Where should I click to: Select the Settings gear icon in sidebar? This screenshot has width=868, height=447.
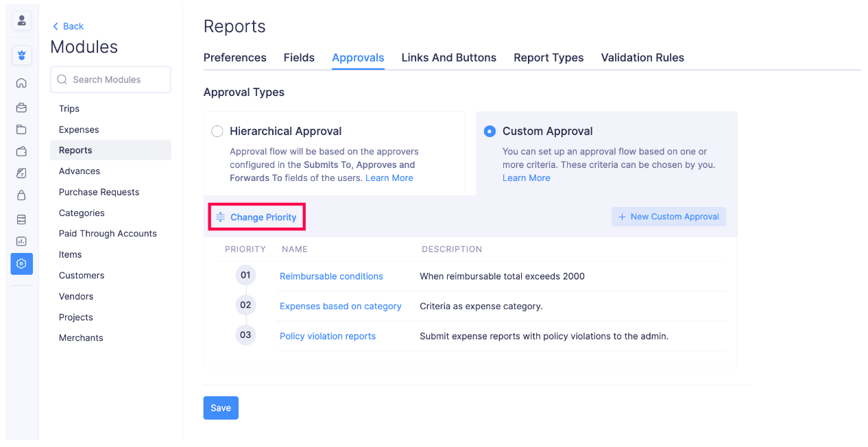pos(21,263)
